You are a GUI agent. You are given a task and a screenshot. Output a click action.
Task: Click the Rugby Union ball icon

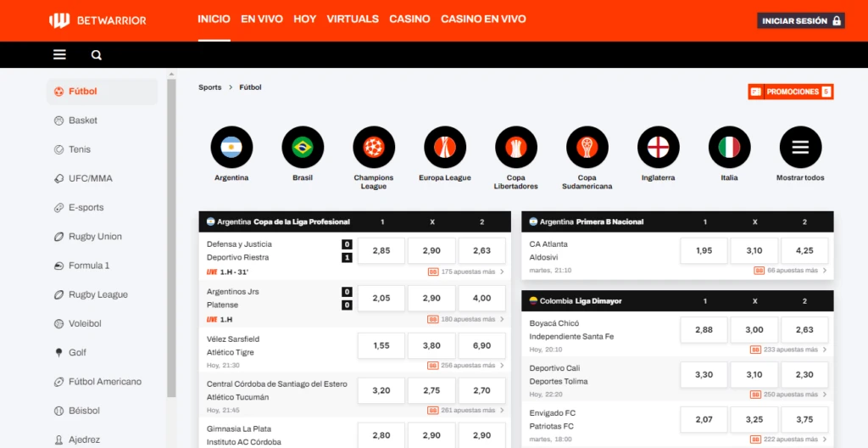point(58,236)
